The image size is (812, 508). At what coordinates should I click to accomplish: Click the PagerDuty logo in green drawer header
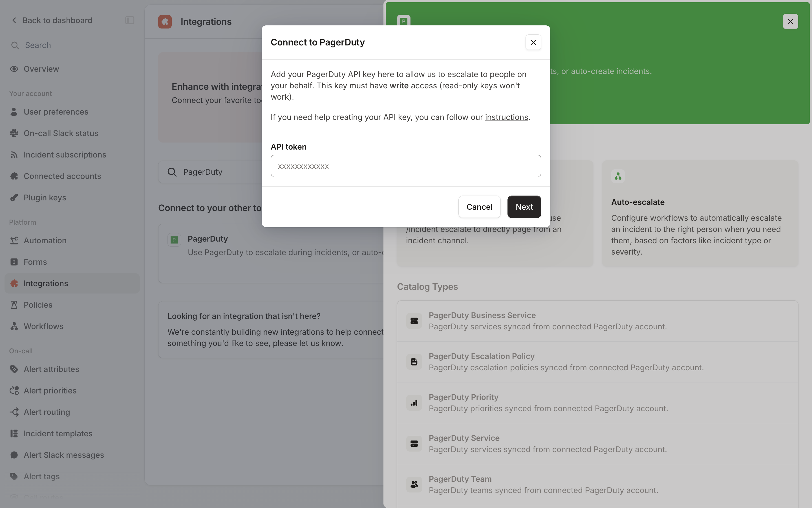(x=404, y=21)
